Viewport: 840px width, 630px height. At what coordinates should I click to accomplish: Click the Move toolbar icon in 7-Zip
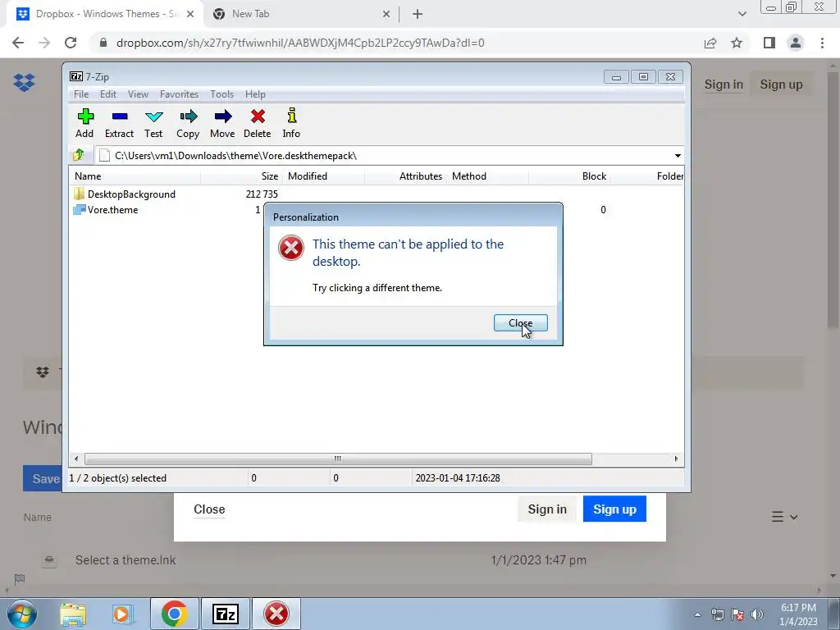[x=222, y=123]
